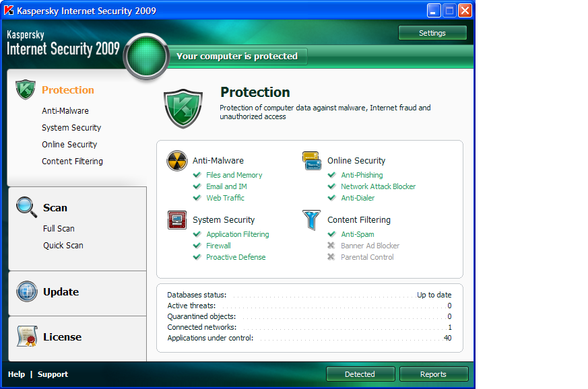Screen dimensions: 588x389
Task: Open the License section
Action: (62, 337)
